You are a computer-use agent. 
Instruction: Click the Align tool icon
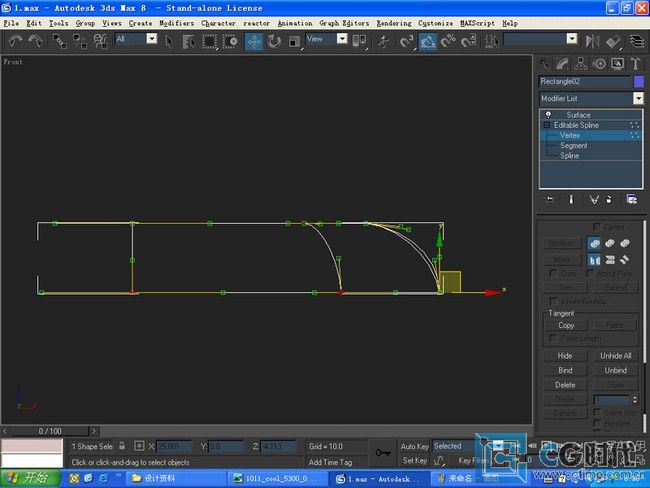click(613, 41)
